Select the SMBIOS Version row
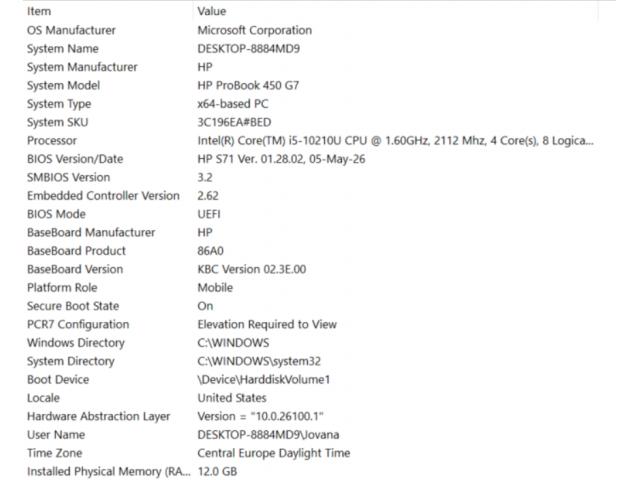Screen dimensions: 640x480 (310, 177)
